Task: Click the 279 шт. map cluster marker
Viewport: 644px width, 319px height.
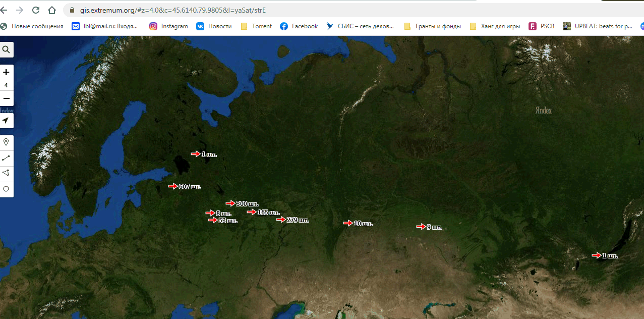Action: pyautogui.click(x=292, y=220)
